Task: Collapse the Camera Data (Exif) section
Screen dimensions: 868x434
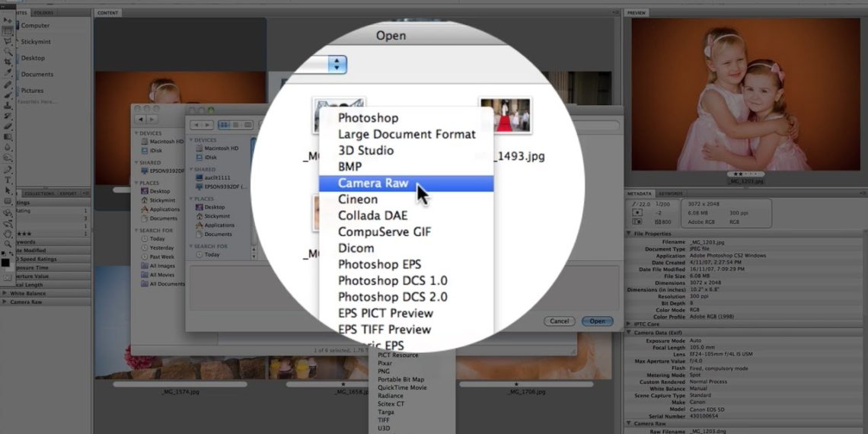Action: click(629, 333)
